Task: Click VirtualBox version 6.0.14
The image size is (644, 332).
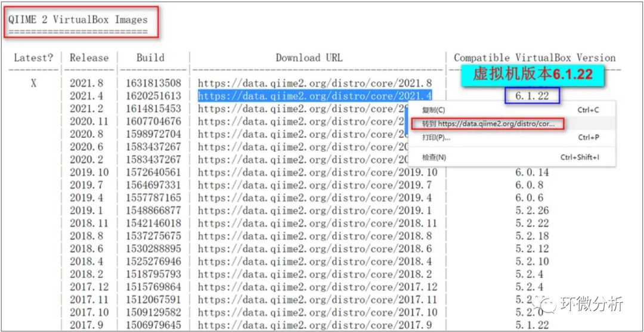Action: pos(532,172)
